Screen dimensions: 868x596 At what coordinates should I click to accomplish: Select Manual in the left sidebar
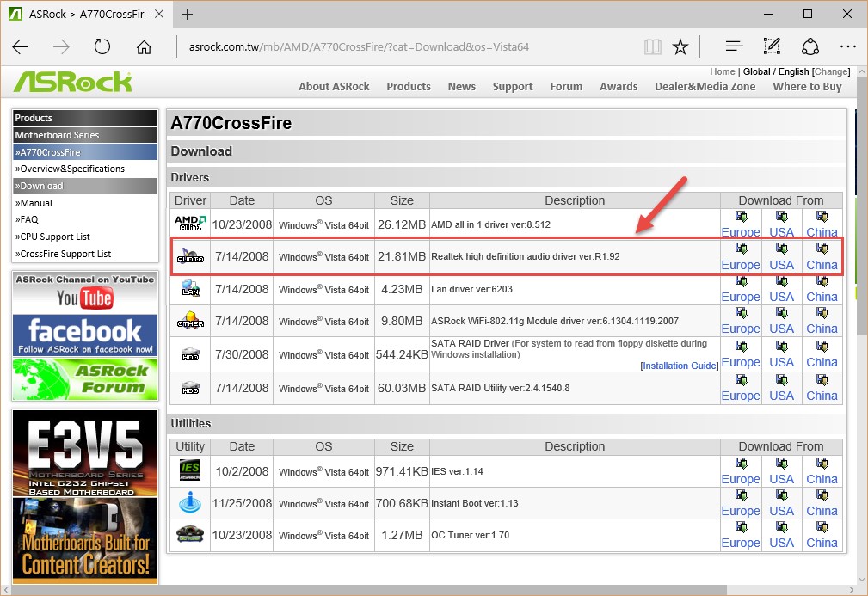[x=35, y=203]
